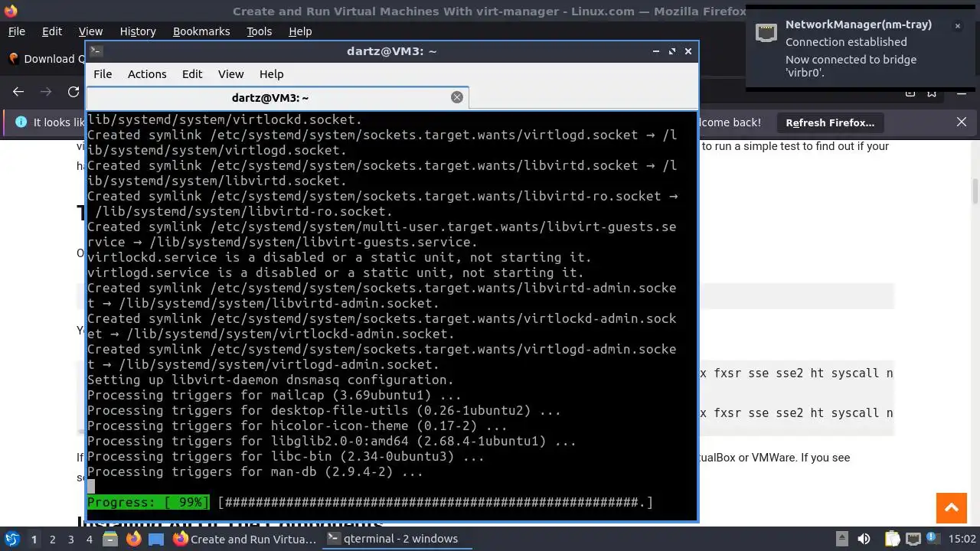This screenshot has height=551, width=980.
Task: Open the volume control speaker icon
Action: 864,539
